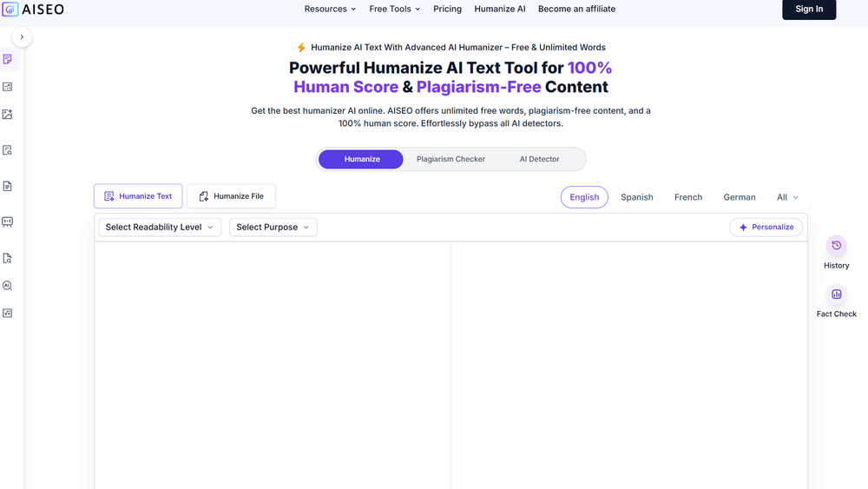
Task: Open the text document sidebar icon
Action: point(8,186)
